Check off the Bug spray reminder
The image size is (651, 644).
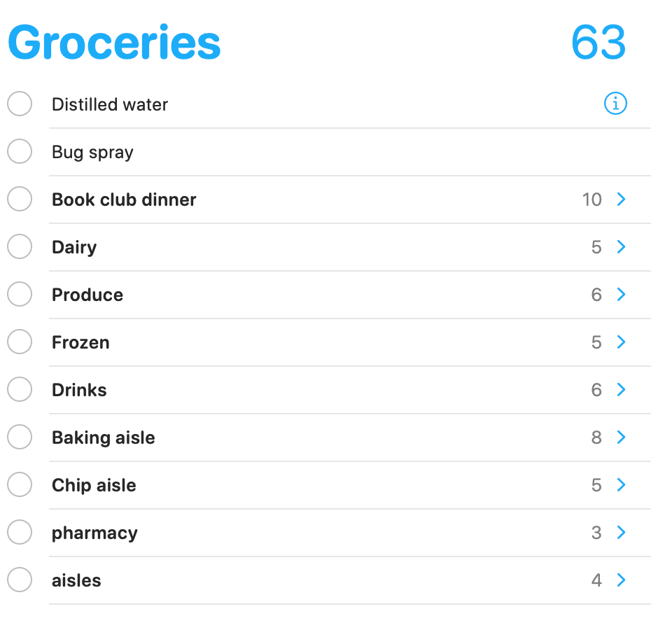pyautogui.click(x=20, y=152)
